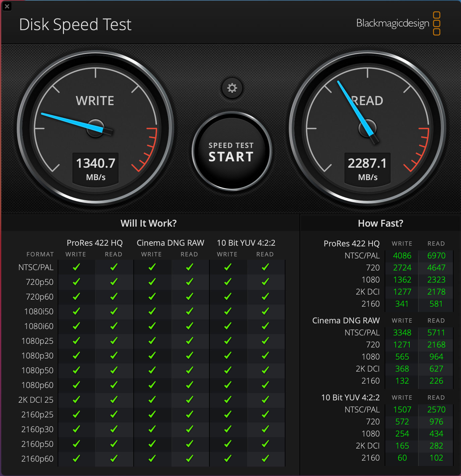
Task: Switch to the How Fast? section
Action: tap(380, 223)
